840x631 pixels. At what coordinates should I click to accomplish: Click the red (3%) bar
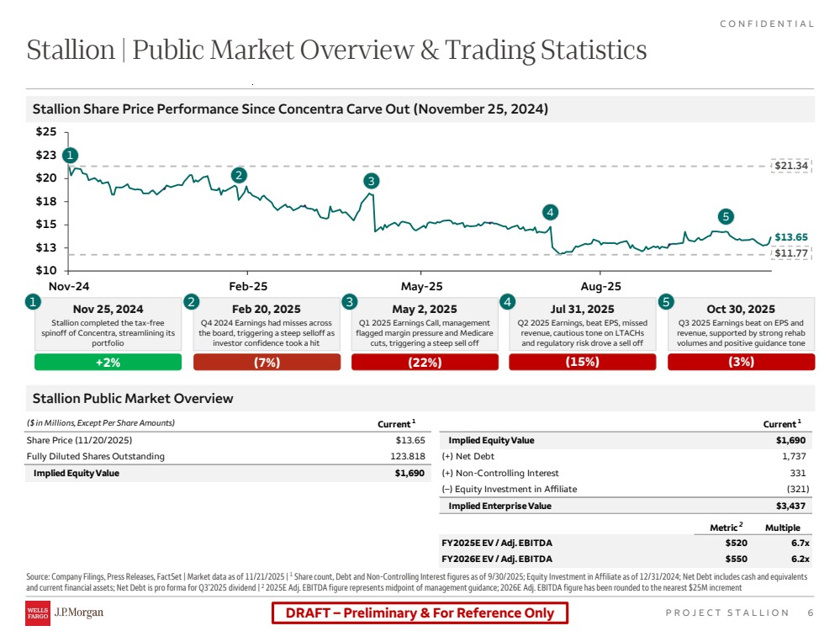[x=742, y=362]
